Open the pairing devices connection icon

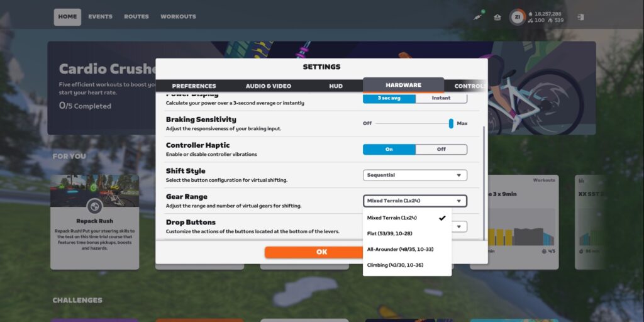click(478, 17)
